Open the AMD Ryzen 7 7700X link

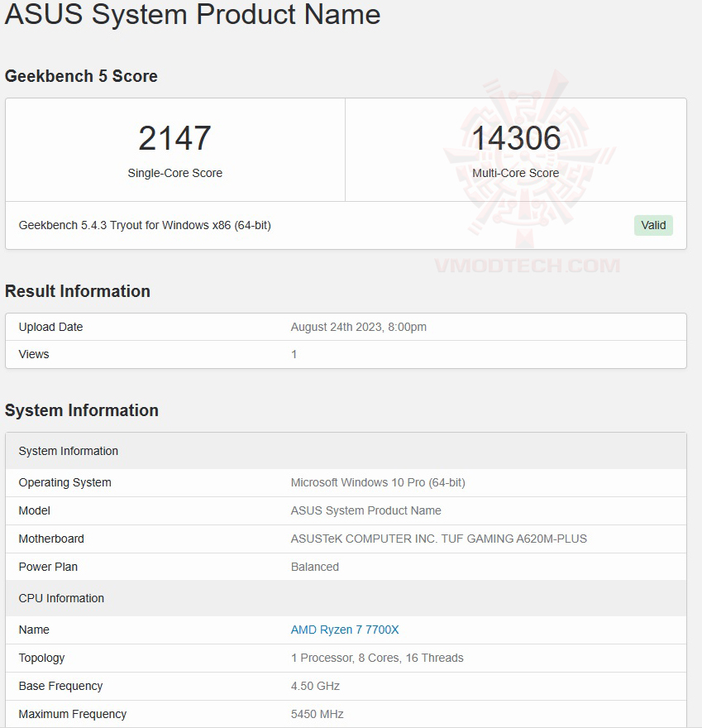(x=345, y=630)
